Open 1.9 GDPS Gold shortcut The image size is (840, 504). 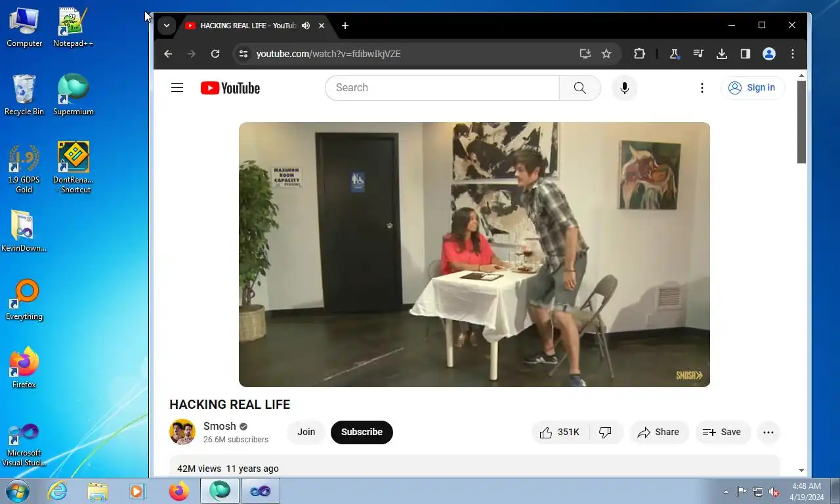(24, 169)
